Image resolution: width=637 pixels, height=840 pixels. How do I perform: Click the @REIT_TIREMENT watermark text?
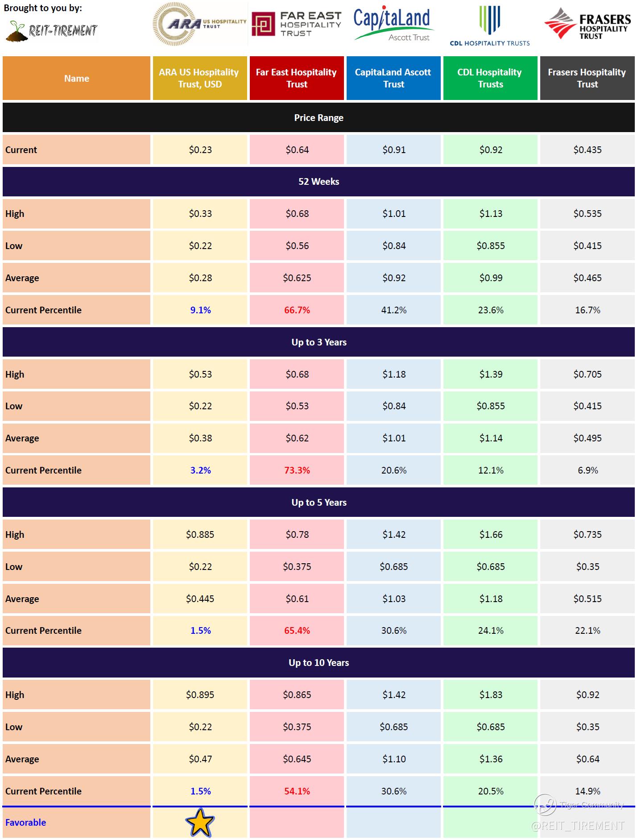[578, 826]
